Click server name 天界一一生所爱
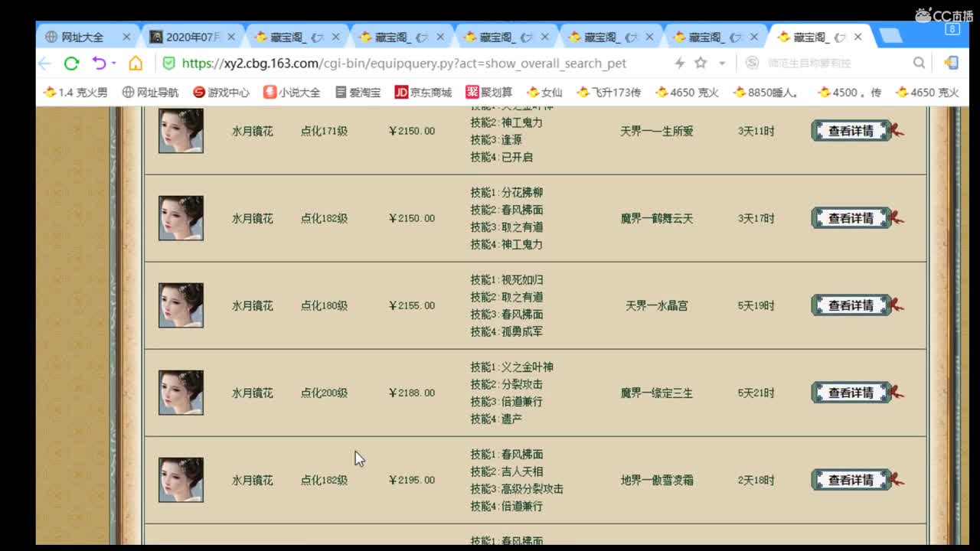Image resolution: width=980 pixels, height=551 pixels. (x=657, y=131)
